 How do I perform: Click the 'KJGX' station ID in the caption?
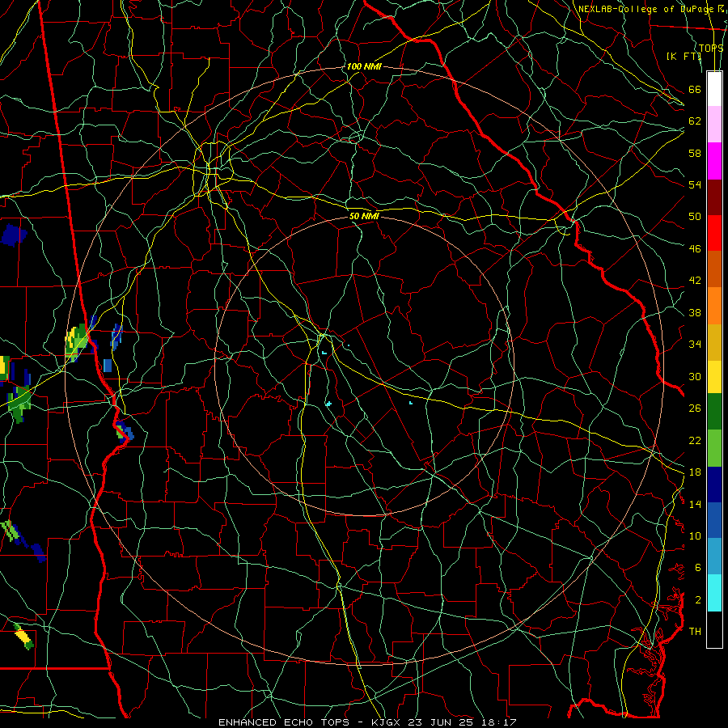tap(385, 722)
